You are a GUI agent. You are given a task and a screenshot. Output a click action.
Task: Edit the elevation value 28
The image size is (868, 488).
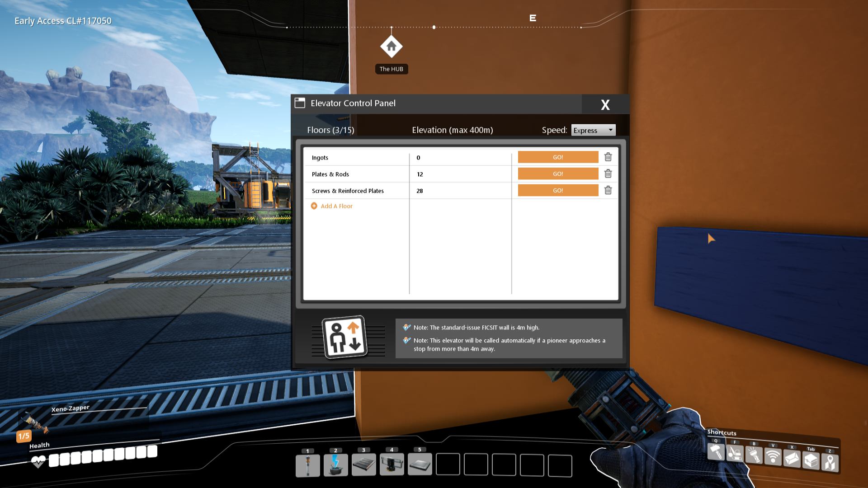(461, 191)
